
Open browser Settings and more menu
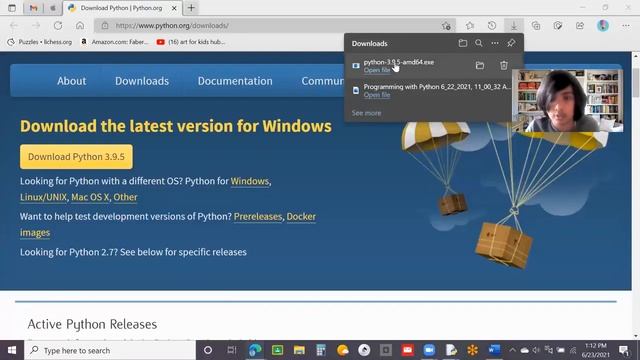(626, 26)
